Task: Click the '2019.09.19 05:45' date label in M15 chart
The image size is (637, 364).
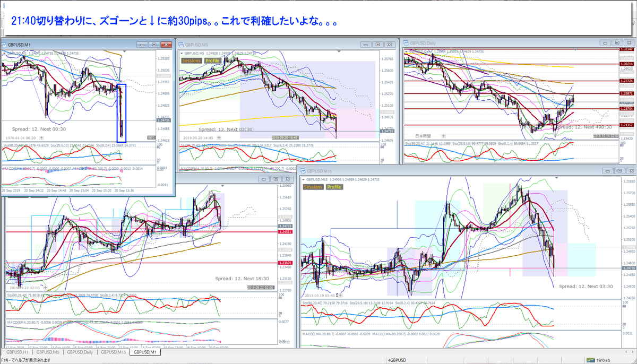Action: tap(321, 296)
